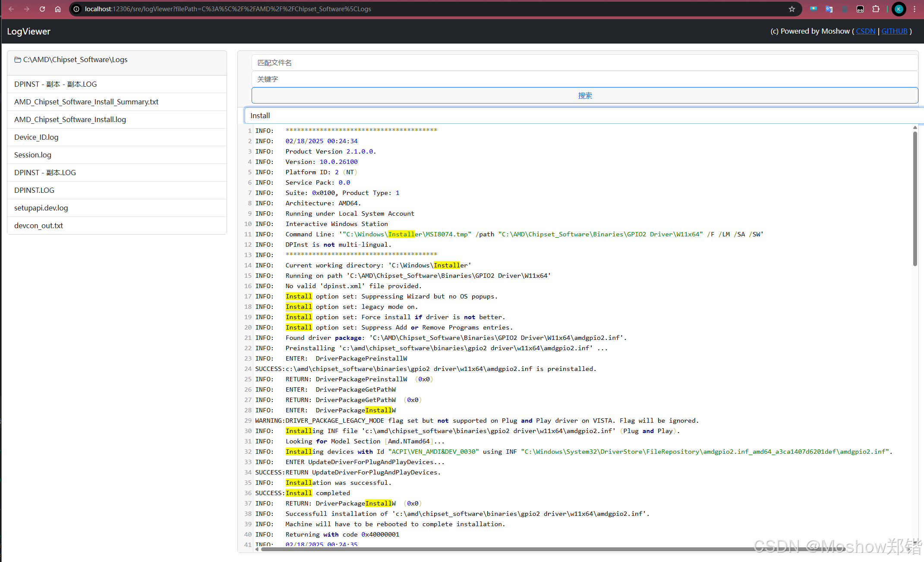Reload the page with the refresh icon
This screenshot has height=562, width=924.
click(x=42, y=9)
